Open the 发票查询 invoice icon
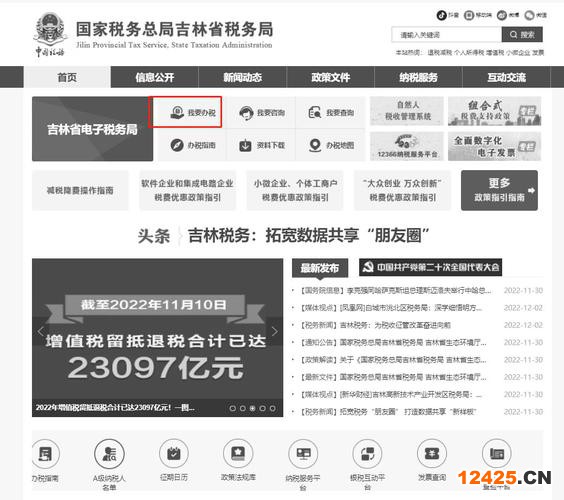 point(432,454)
